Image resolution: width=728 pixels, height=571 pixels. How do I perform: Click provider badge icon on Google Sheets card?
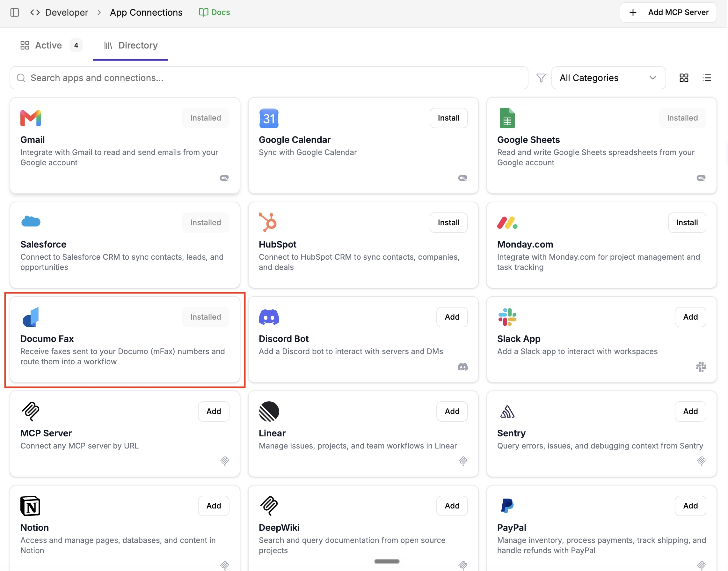click(x=701, y=178)
